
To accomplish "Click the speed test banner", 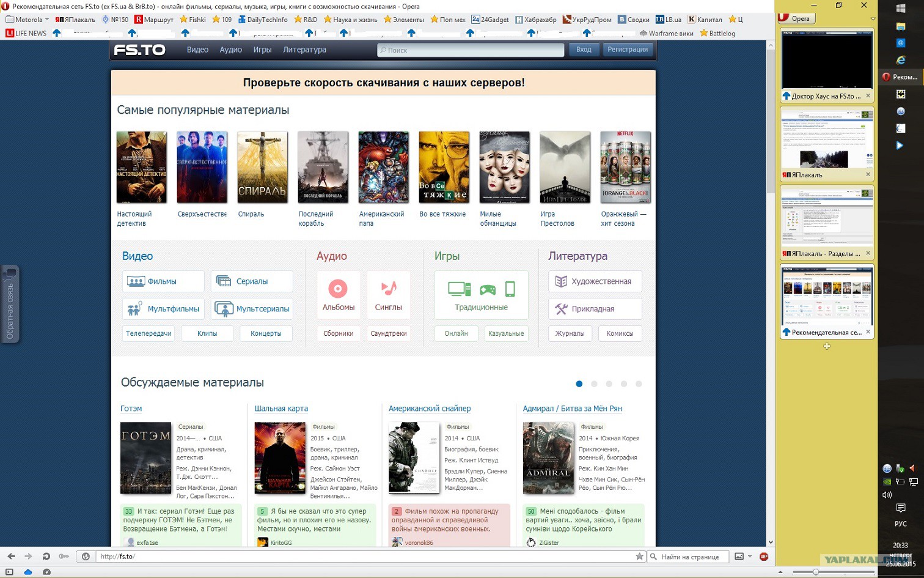I will (x=384, y=83).
